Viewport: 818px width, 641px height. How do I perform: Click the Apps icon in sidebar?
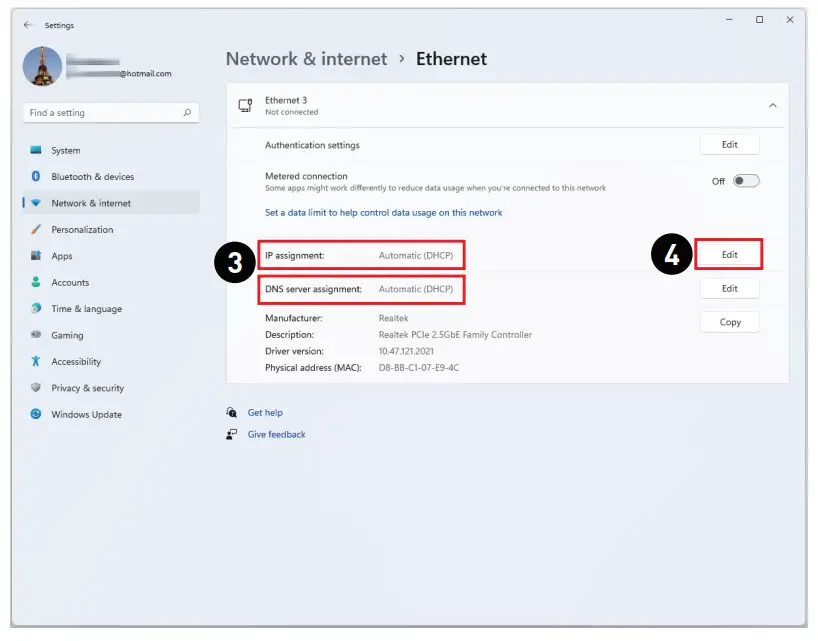pyautogui.click(x=36, y=256)
